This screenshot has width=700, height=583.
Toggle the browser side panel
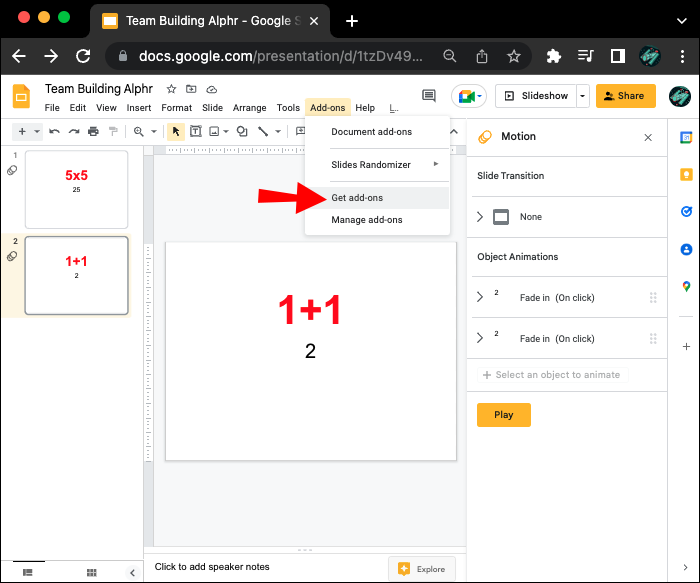coord(617,56)
